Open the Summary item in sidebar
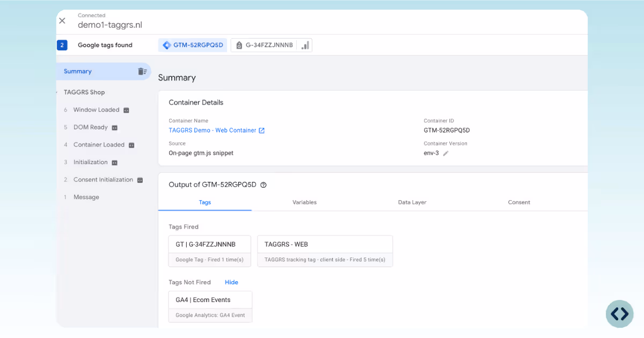644x338 pixels. point(103,71)
